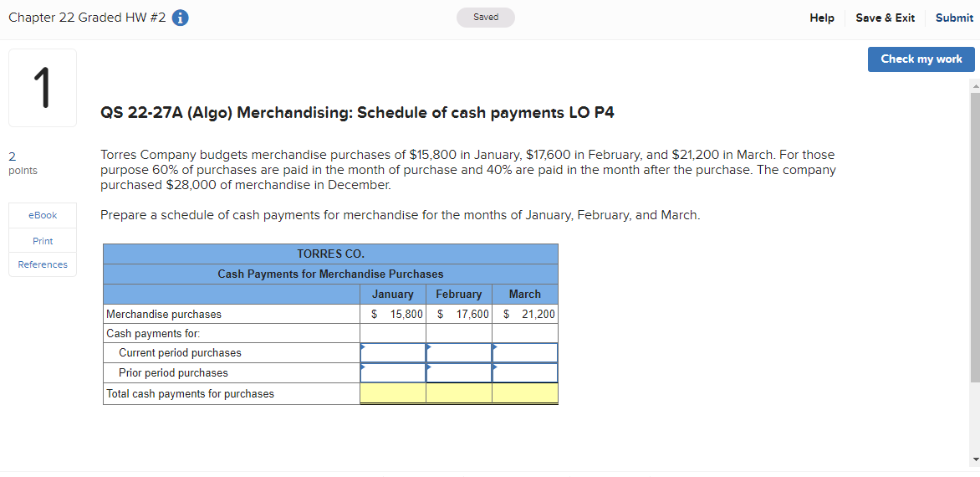Screen dimensions: 980x477
Task: Click the Saved status indicator
Action: click(486, 18)
